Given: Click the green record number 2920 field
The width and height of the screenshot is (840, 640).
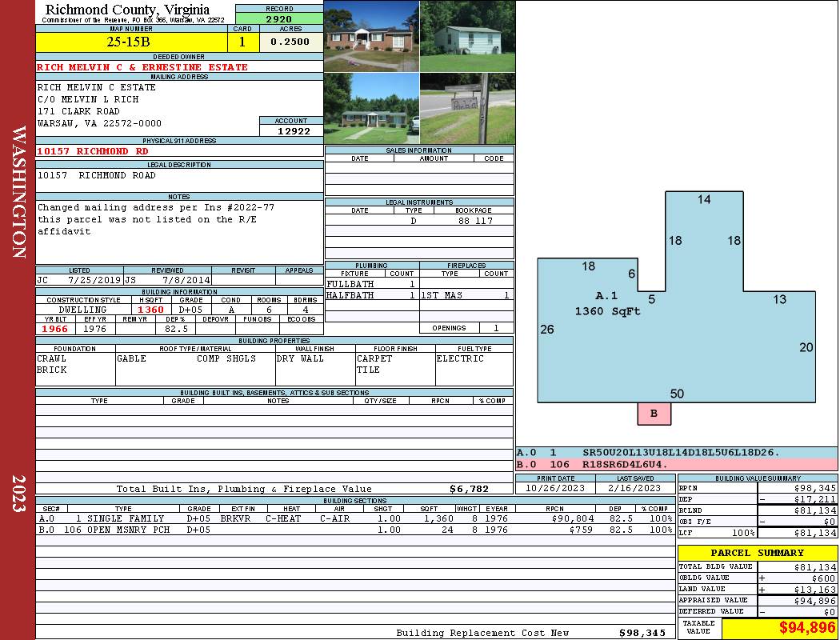Looking at the screenshot, I should (279, 18).
